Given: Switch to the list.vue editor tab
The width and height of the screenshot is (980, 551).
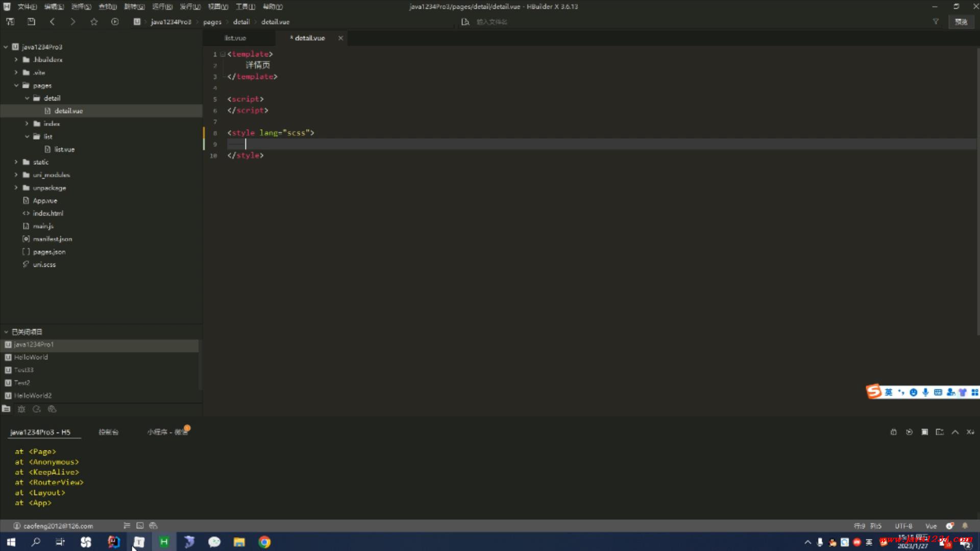Looking at the screenshot, I should pos(235,38).
